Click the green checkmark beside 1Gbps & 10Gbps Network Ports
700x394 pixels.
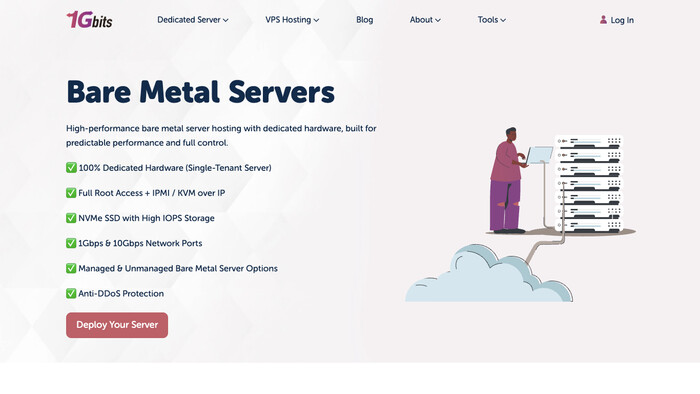(x=71, y=243)
